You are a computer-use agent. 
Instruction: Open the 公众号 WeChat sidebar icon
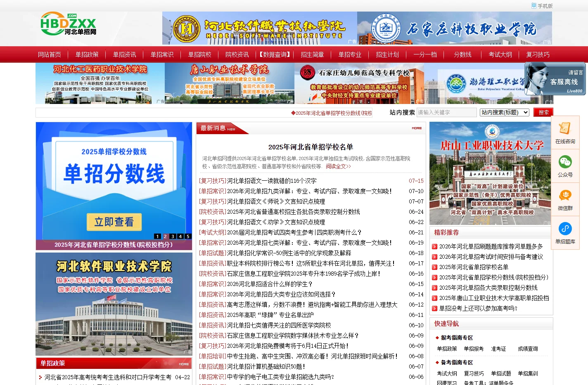(x=565, y=166)
